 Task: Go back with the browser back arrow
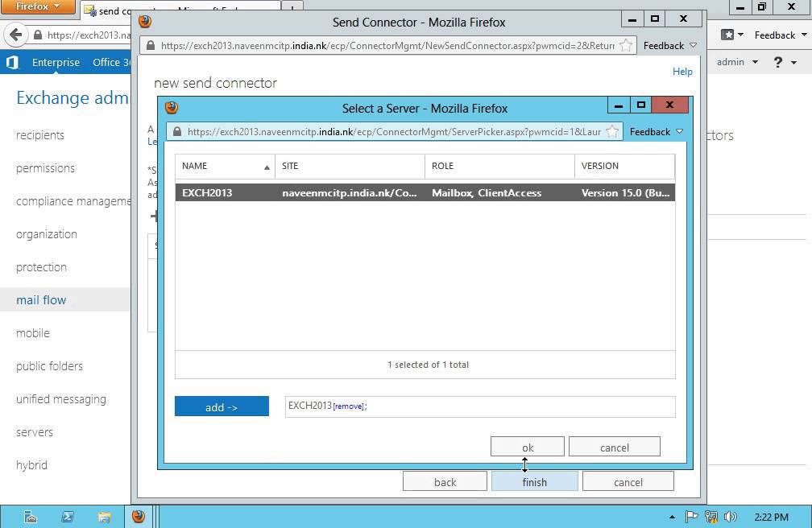pos(15,35)
